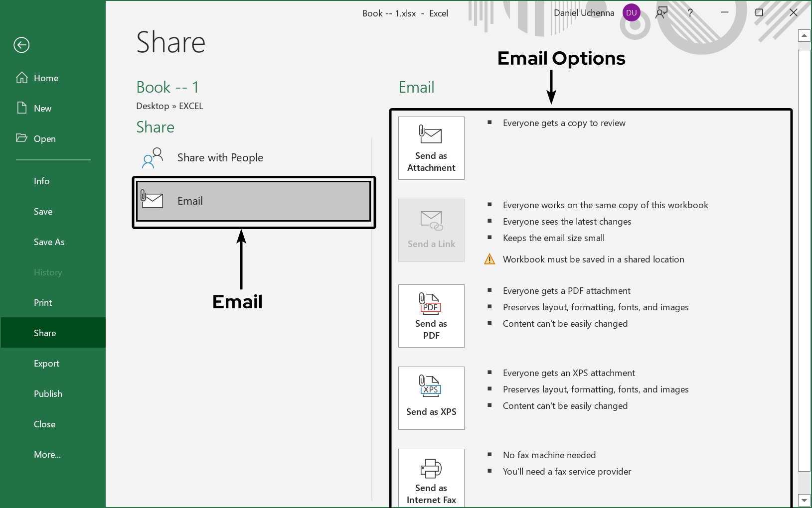Select the Email sharing option
This screenshot has height=508, width=812.
click(x=253, y=201)
